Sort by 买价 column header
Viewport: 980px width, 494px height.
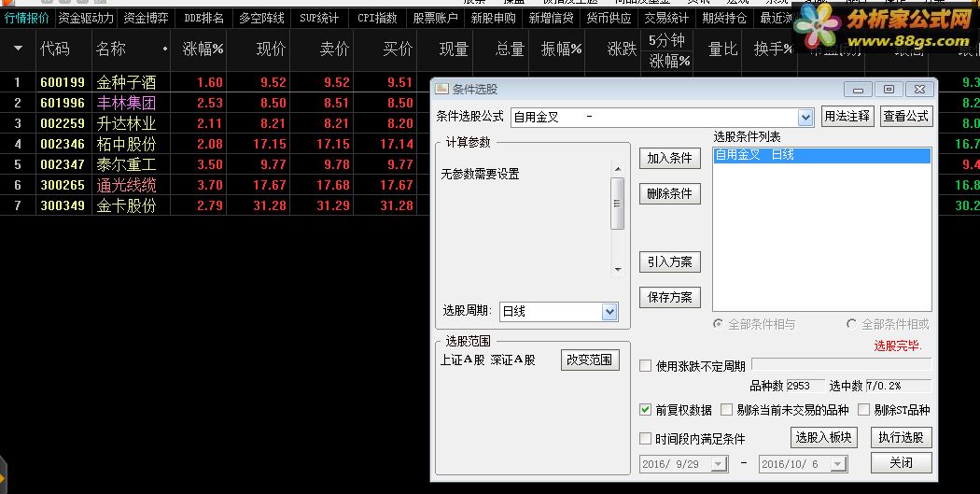[398, 49]
